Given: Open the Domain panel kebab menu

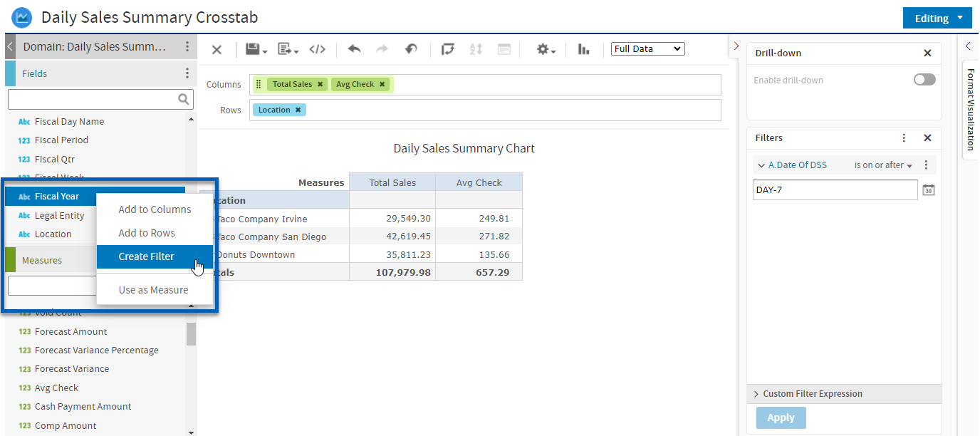Looking at the screenshot, I should pyautogui.click(x=187, y=46).
